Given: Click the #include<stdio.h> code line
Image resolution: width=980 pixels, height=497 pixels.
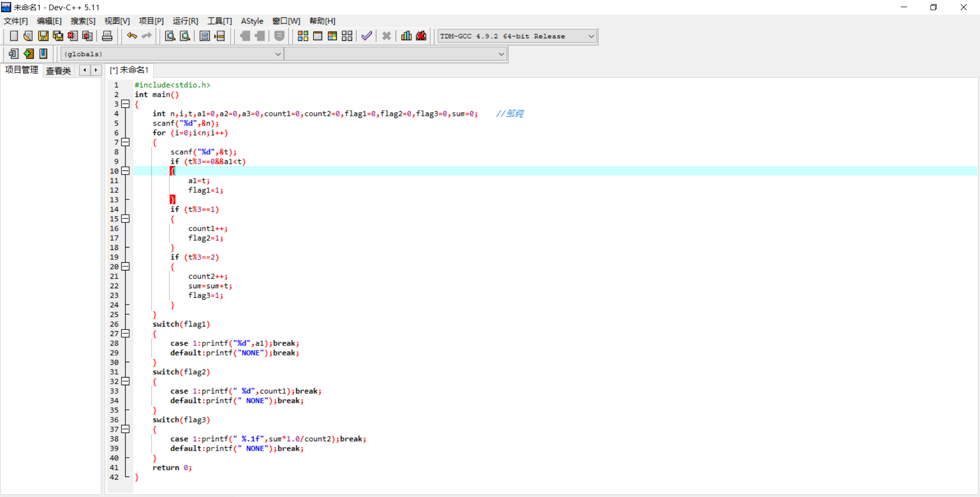Looking at the screenshot, I should point(173,85).
